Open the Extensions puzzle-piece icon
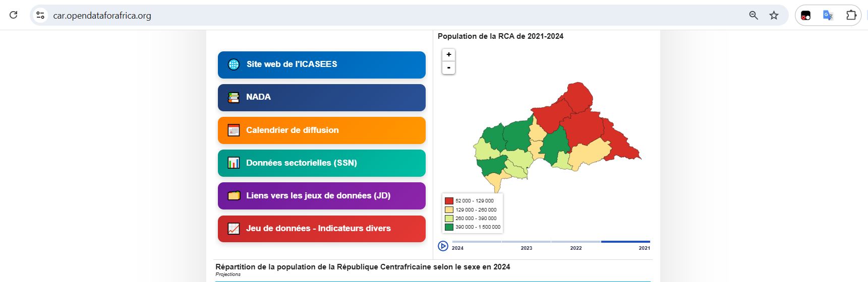Viewport: 868px width, 282px height. [851, 15]
